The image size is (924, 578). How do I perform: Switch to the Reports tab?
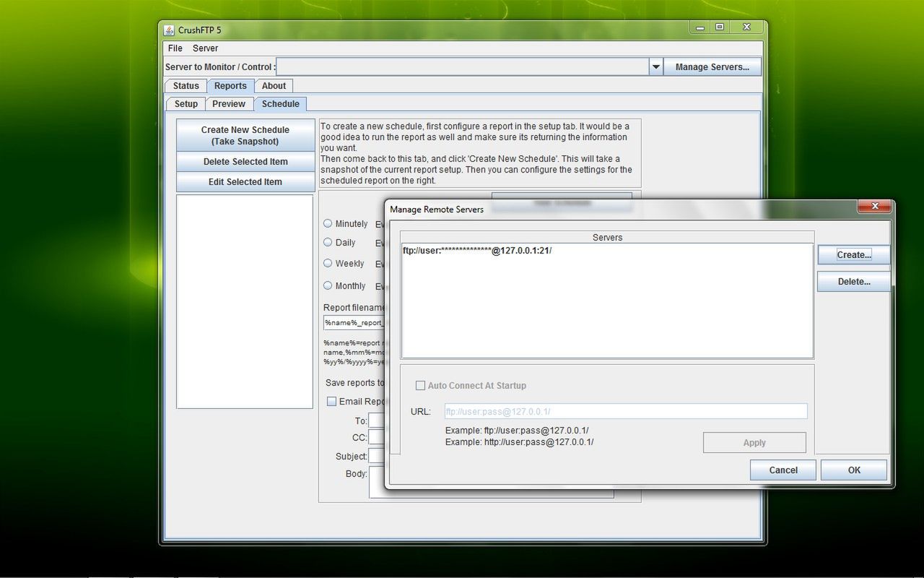coord(230,86)
